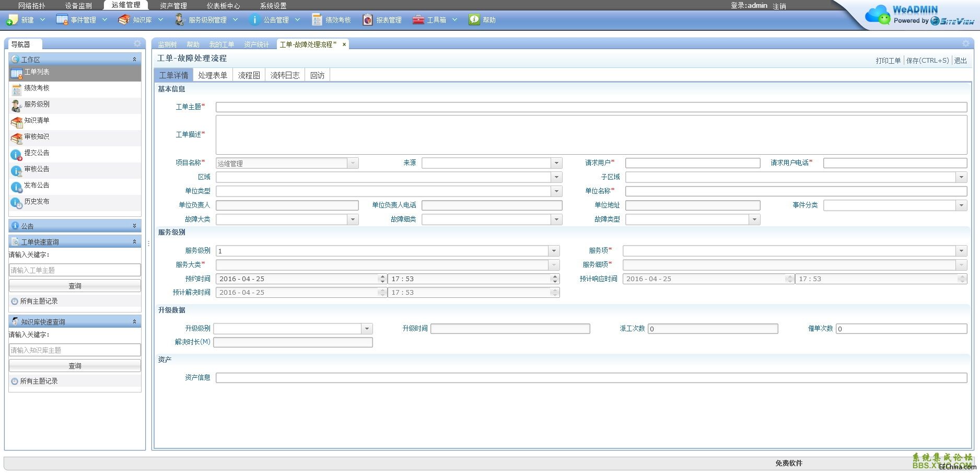Close the 工单-故障处理流程 tab

point(344,44)
